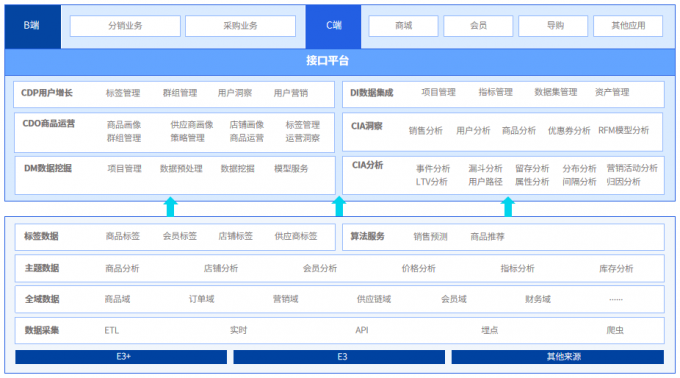Screen dimensions: 680x378
Task: Click the E3+ source bar
Action: coord(121,357)
